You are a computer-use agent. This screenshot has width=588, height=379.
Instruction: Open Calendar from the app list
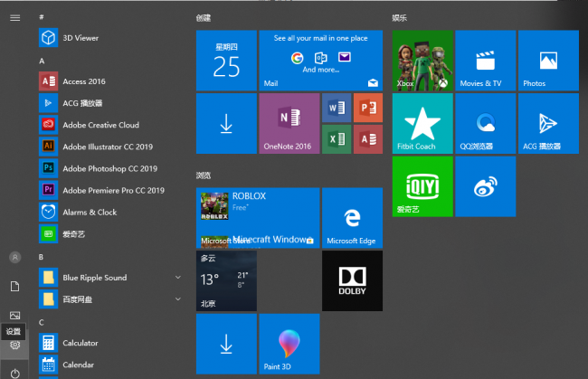[x=109, y=365]
